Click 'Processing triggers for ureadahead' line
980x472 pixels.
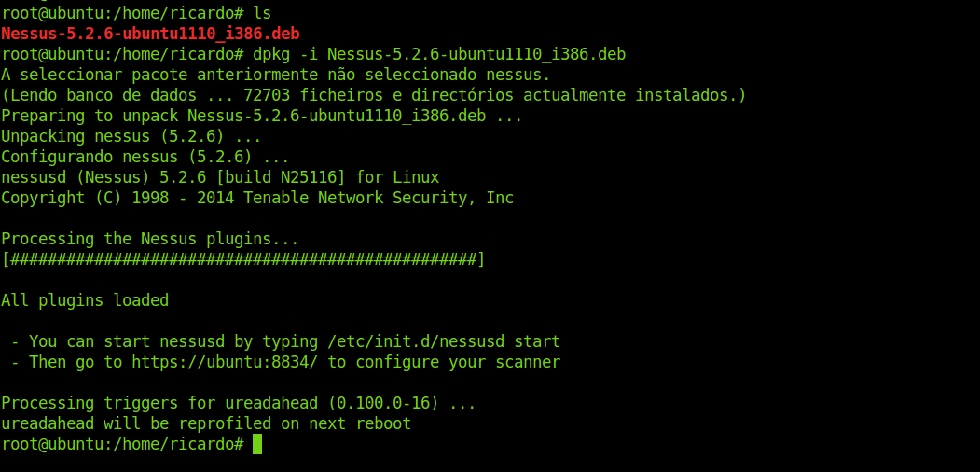click(239, 403)
